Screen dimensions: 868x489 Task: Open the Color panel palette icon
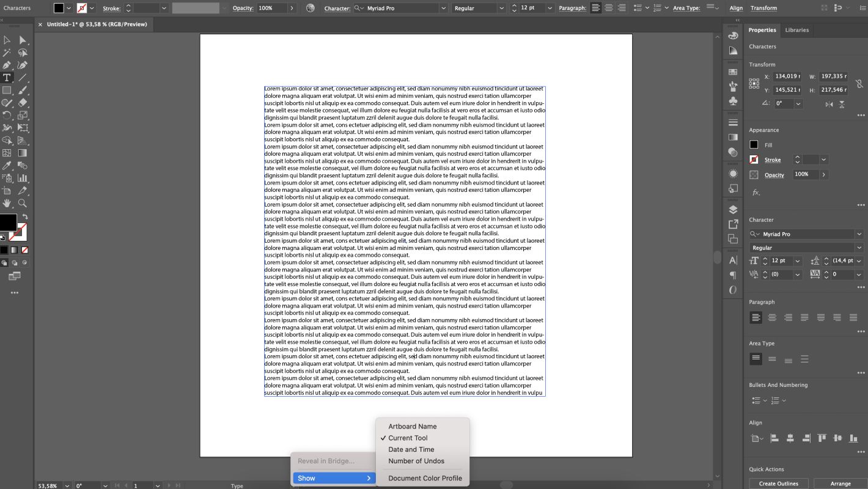(734, 35)
